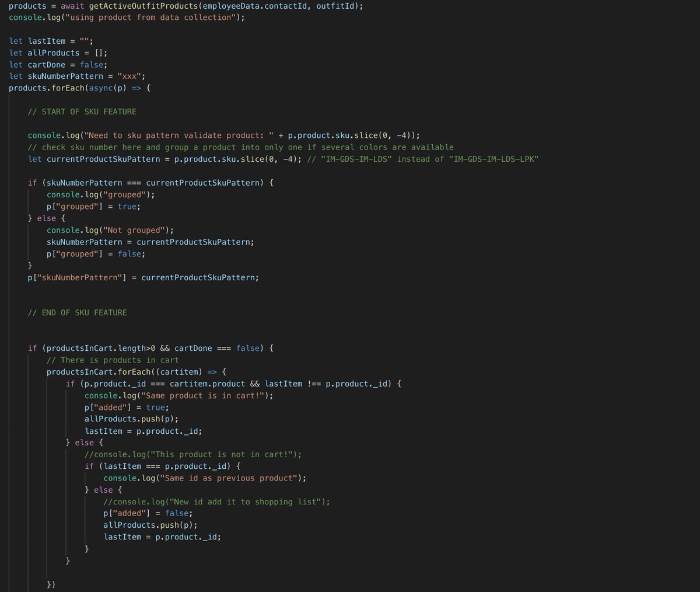Click p["added"] = true assignment

(127, 407)
